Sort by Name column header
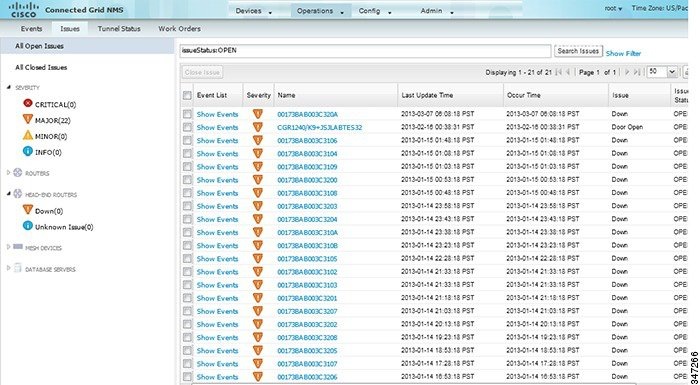Screen dimensions: 700x385 [336, 95]
